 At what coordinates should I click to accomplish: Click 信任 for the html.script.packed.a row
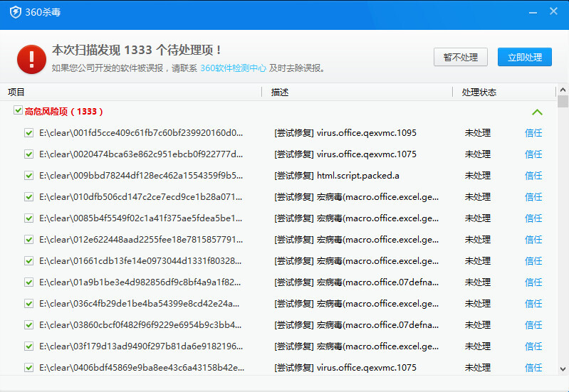point(533,176)
